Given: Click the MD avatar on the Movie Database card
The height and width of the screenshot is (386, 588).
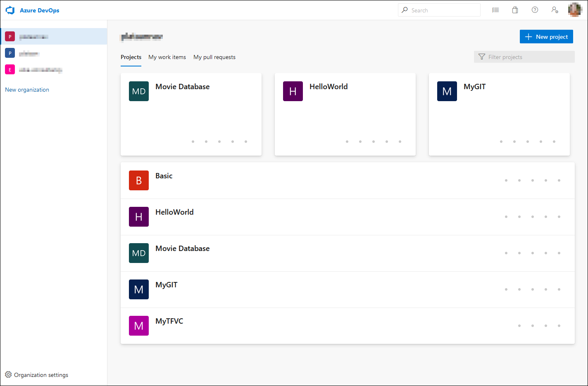Looking at the screenshot, I should click(139, 91).
